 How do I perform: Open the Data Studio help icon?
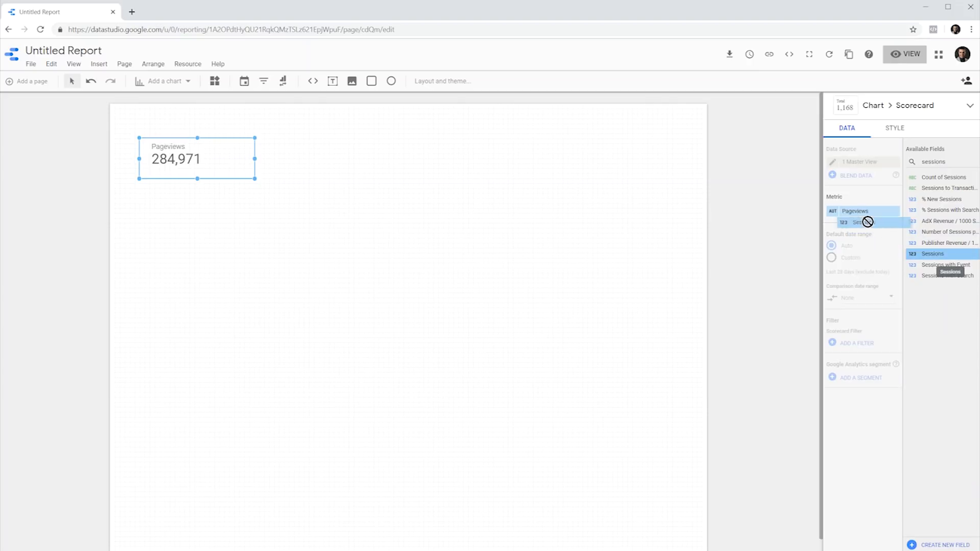click(x=869, y=54)
